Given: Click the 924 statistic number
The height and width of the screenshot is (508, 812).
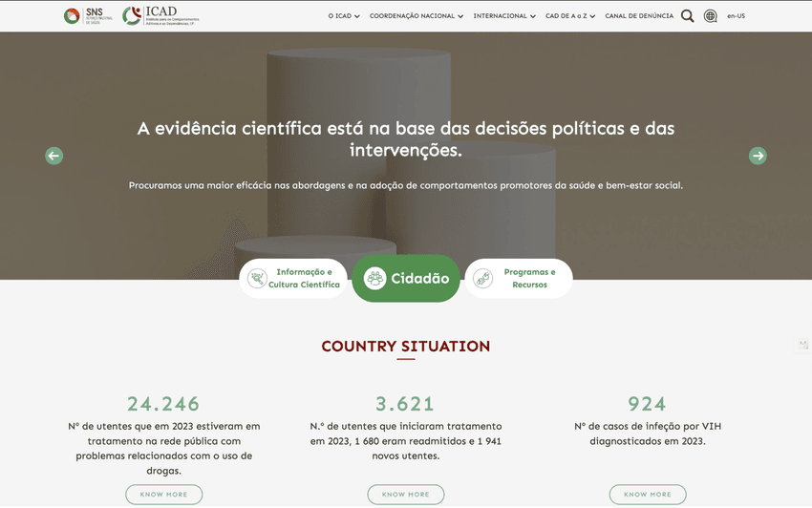Looking at the screenshot, I should pos(648,404).
